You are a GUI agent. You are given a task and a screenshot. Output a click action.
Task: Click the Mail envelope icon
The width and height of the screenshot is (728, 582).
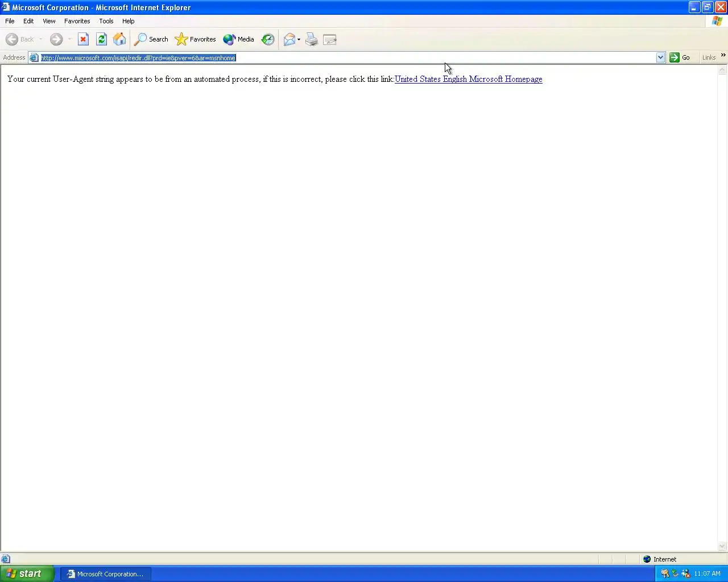(289, 39)
